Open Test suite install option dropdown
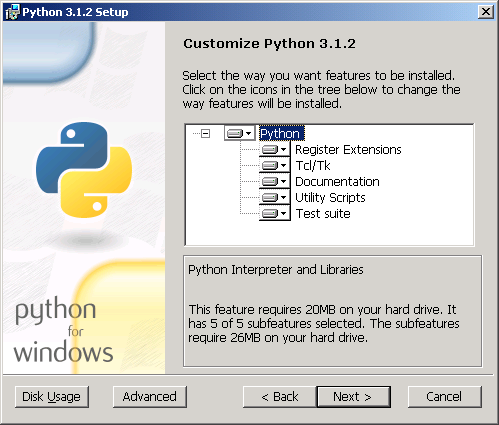499x425 pixels. (x=275, y=213)
